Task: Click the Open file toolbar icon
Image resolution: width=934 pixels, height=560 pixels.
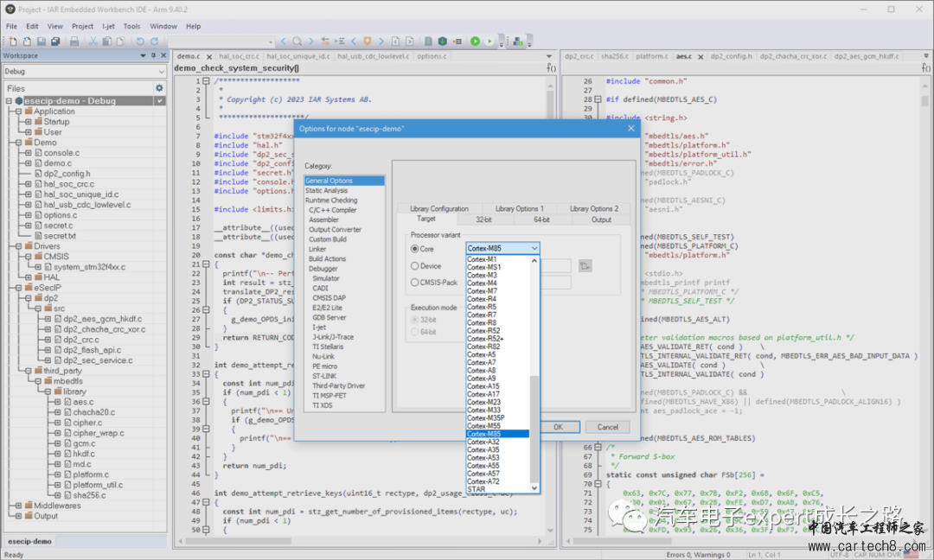Action: pyautogui.click(x=27, y=41)
